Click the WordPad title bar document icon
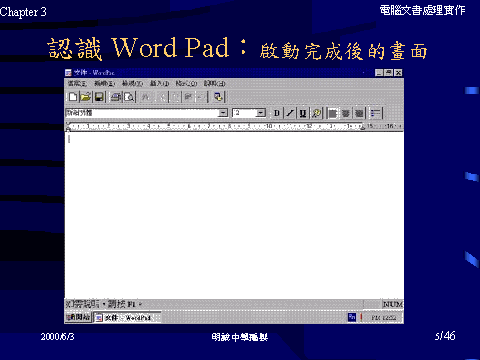Image resolution: width=480 pixels, height=360 pixels. pos(68,73)
